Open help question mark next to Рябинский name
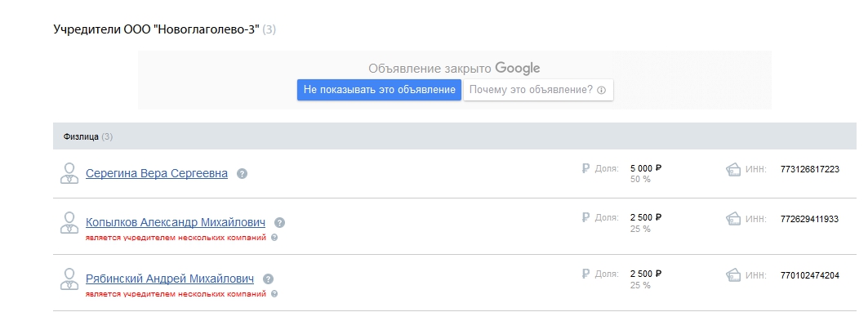 click(x=268, y=279)
